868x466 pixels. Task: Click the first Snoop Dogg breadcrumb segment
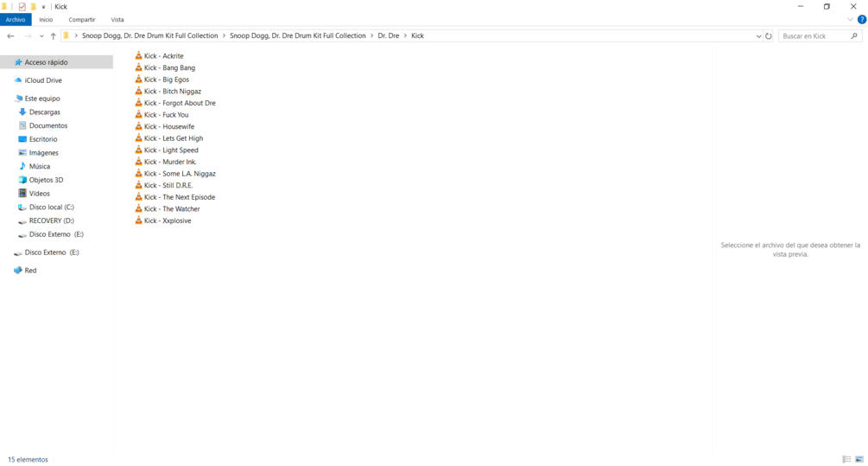coord(150,35)
